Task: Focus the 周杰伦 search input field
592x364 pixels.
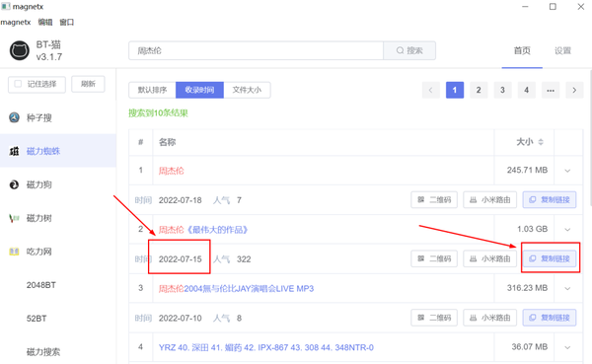Action: click(x=256, y=50)
